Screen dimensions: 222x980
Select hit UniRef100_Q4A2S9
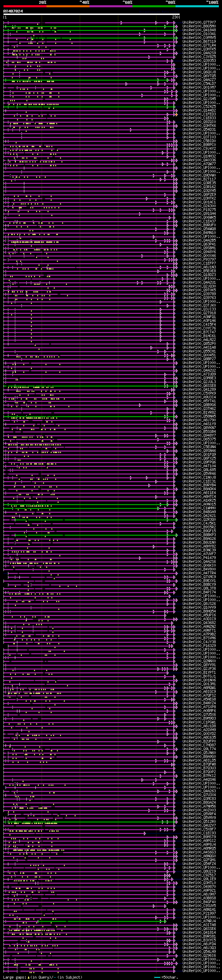(x=199, y=53)
